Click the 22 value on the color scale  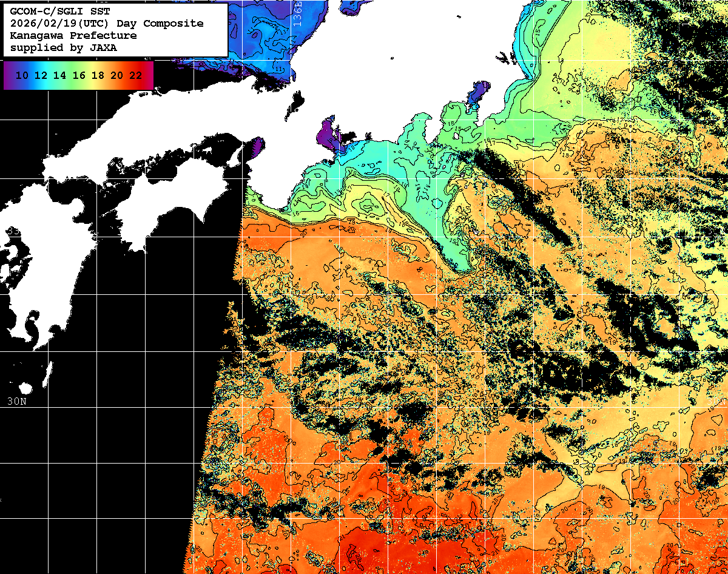point(136,76)
